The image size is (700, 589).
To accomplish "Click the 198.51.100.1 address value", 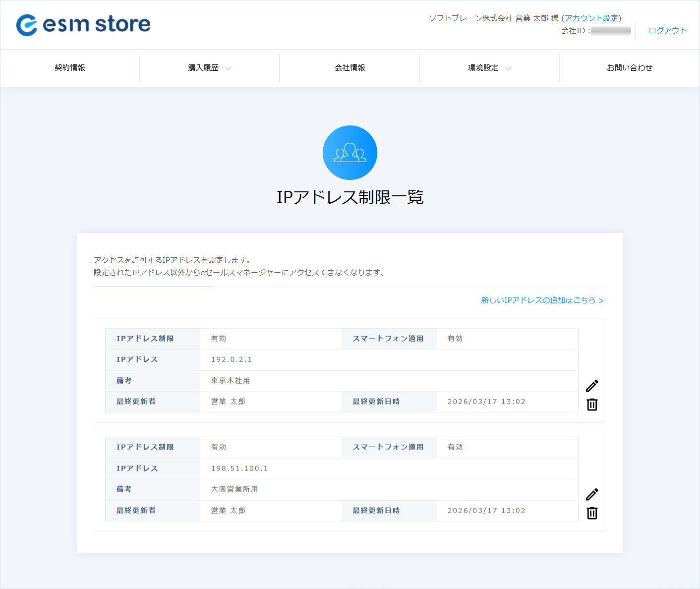I will 239,469.
